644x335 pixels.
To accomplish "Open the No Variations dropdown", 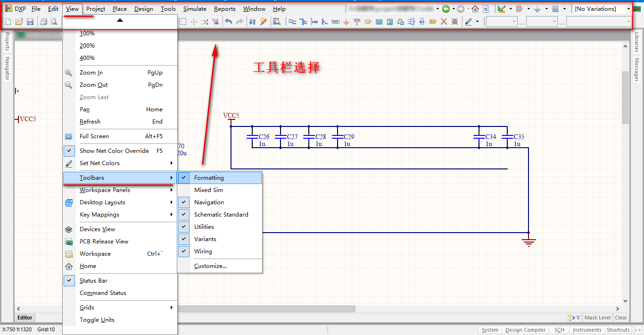I will tap(628, 9).
